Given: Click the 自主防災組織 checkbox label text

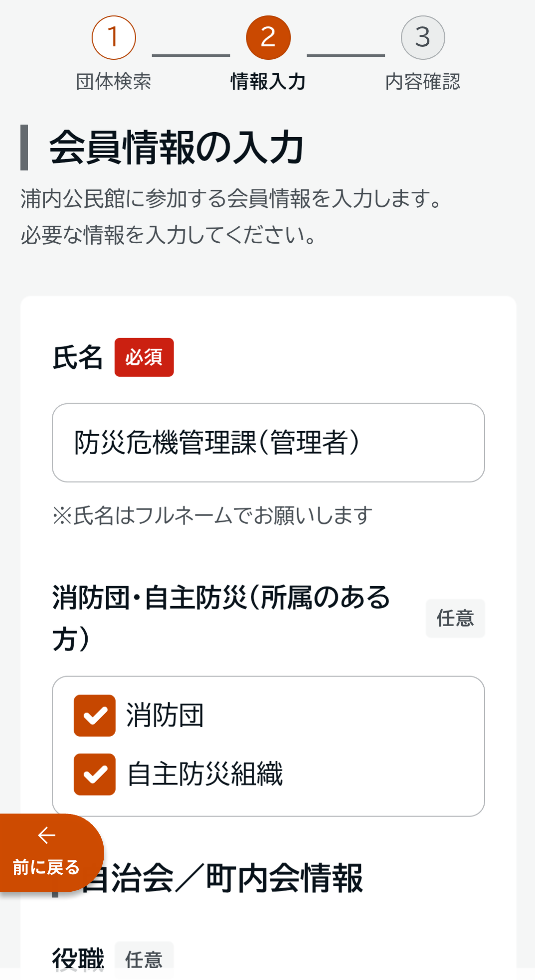Looking at the screenshot, I should 205,774.
